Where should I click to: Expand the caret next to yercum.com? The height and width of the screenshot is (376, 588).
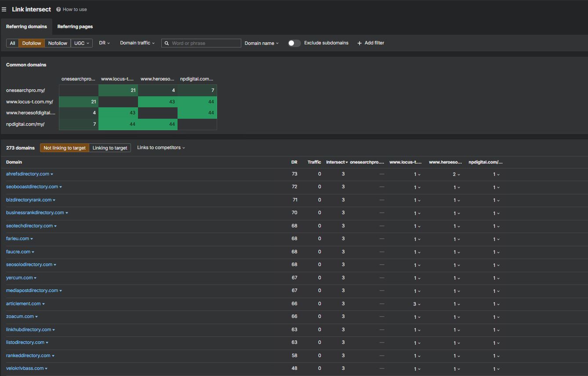point(35,278)
